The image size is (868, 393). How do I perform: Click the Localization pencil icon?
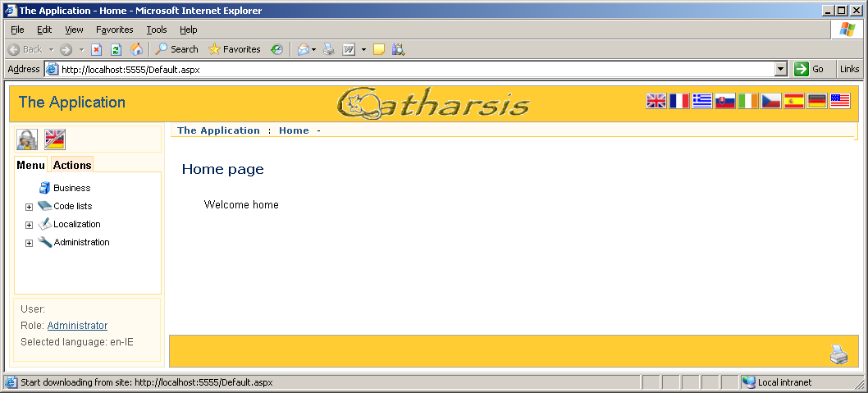(x=45, y=224)
